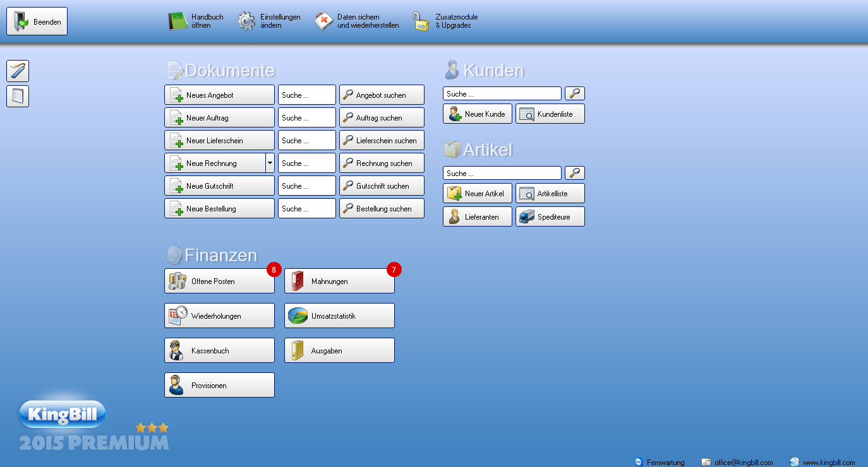Viewport: 868px width, 467px height.
Task: Click the Spediteure truck button
Action: (550, 216)
